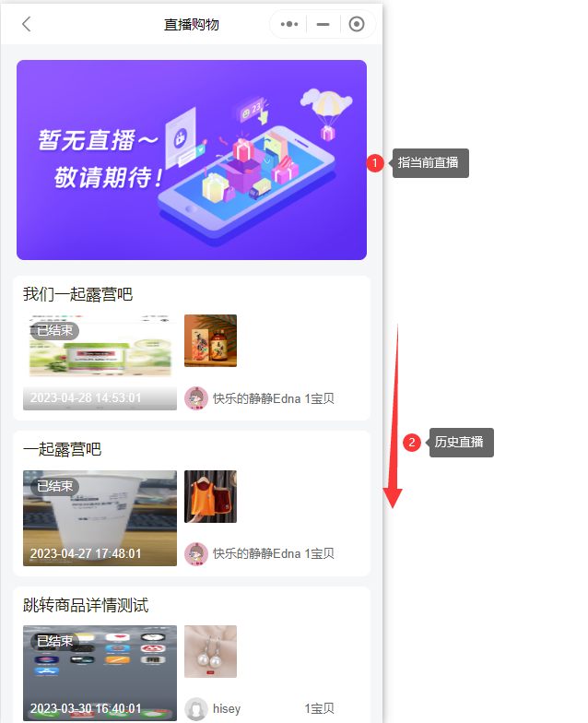
Task: View the orange basketball outfit product
Action: [210, 496]
